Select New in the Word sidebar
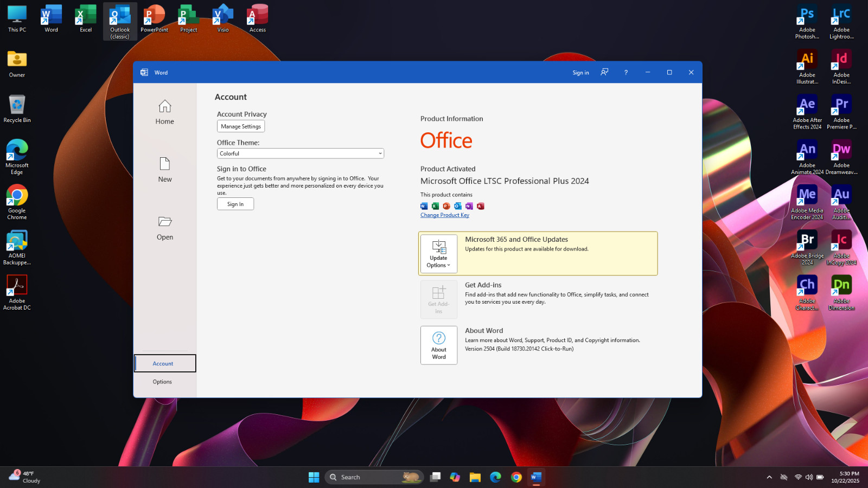 pos(165,170)
